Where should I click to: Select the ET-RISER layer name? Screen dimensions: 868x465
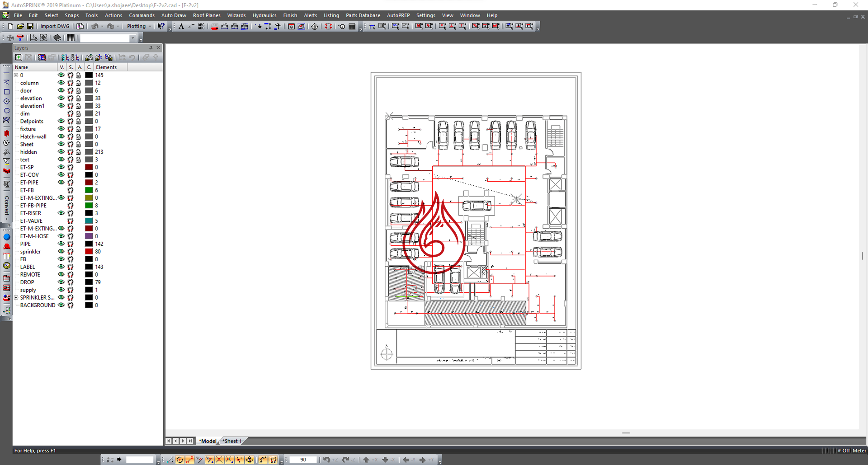[31, 213]
